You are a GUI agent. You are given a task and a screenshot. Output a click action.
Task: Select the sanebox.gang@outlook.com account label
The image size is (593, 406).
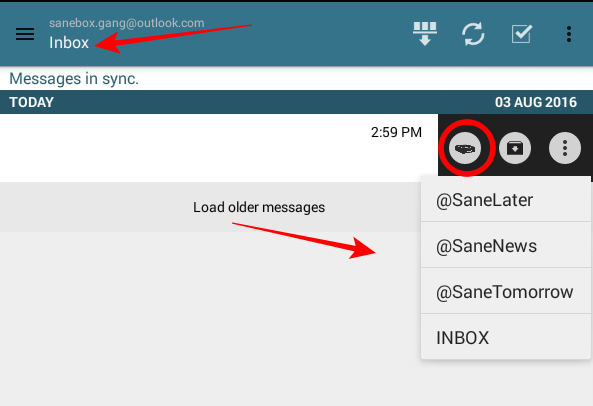click(x=127, y=23)
